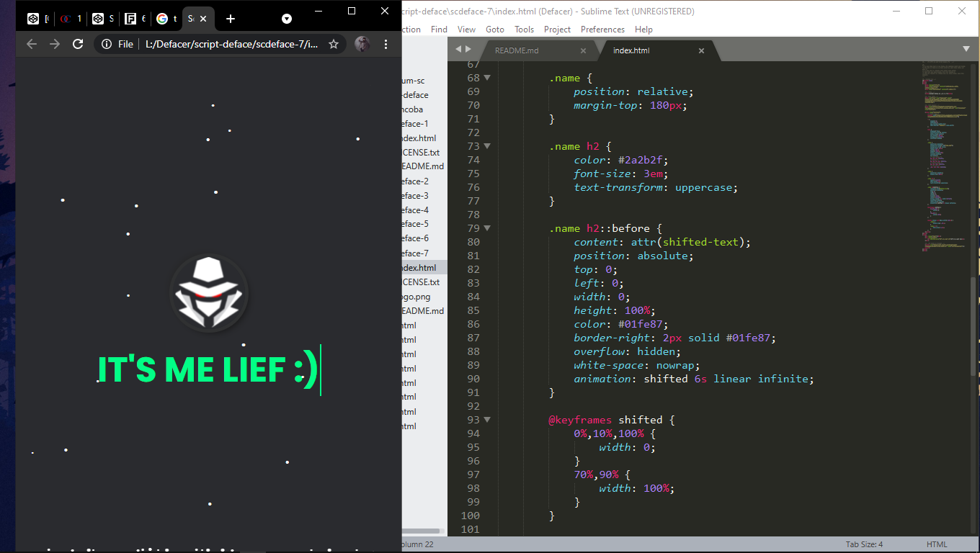Image resolution: width=980 pixels, height=553 pixels.
Task: Open Chrome's three-dot menu
Action: [386, 44]
